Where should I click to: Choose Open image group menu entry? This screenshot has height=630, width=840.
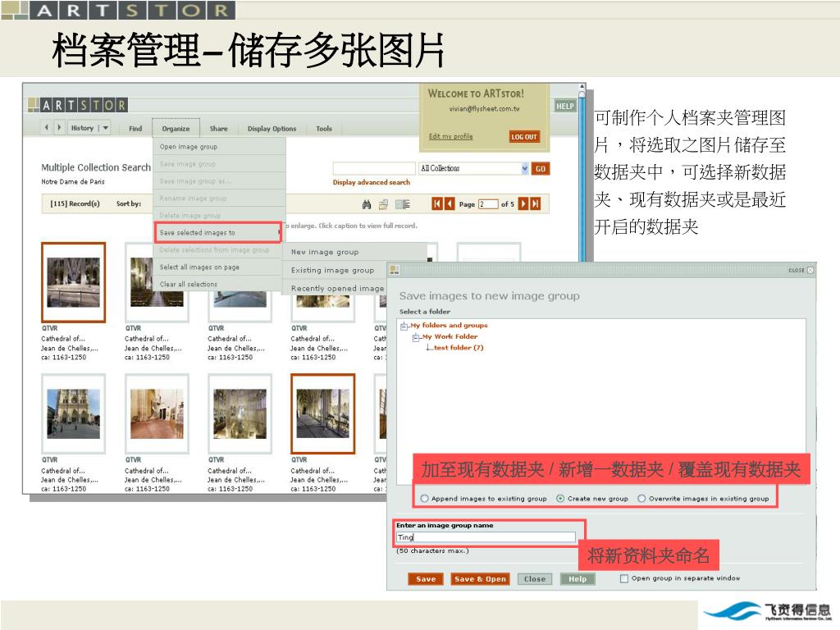click(x=219, y=146)
